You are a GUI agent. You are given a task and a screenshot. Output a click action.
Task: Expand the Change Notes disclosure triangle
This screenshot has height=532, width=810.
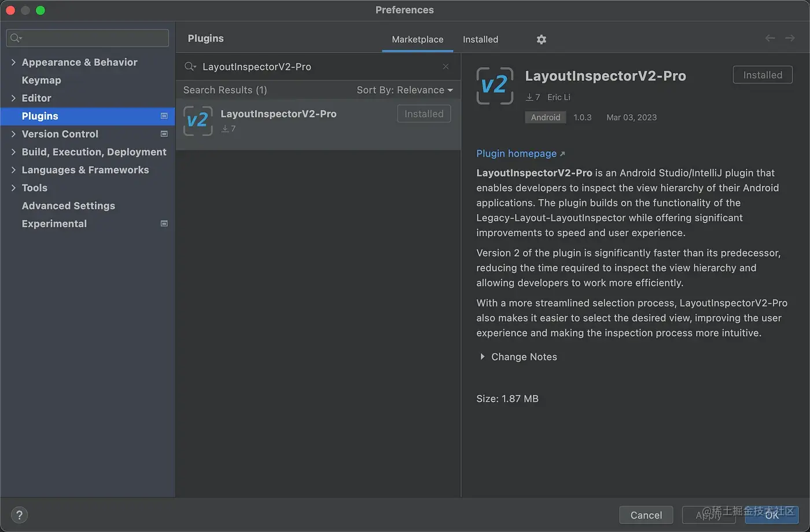[x=482, y=357]
